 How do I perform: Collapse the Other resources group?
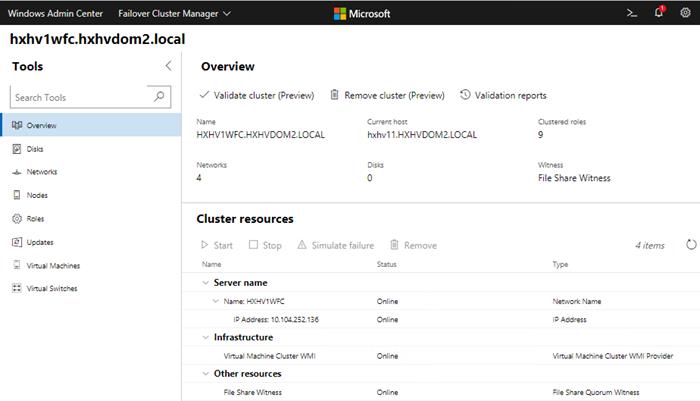click(x=205, y=374)
